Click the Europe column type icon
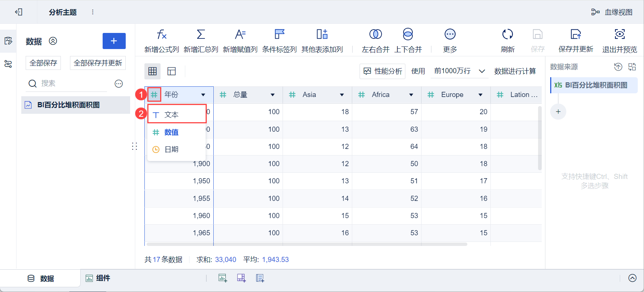The image size is (644, 292). [x=431, y=95]
